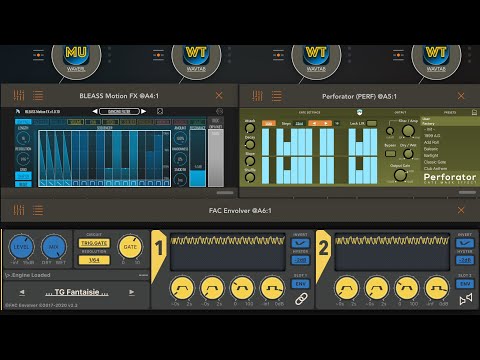Screen dimensions: 480x360
Task: Shift Perforator pattern left with orange arrow
Action: (314, 123)
